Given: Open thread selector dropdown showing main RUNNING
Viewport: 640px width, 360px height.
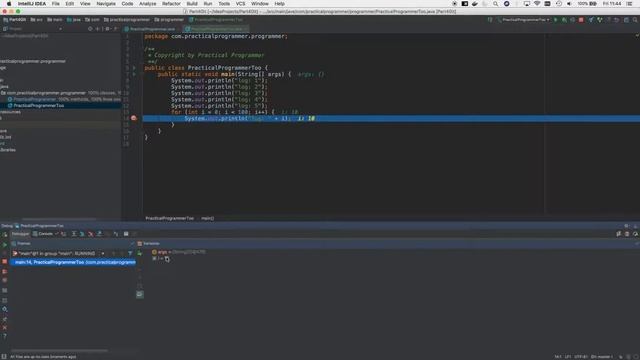Looking at the screenshot, I should pyautogui.click(x=59, y=253).
